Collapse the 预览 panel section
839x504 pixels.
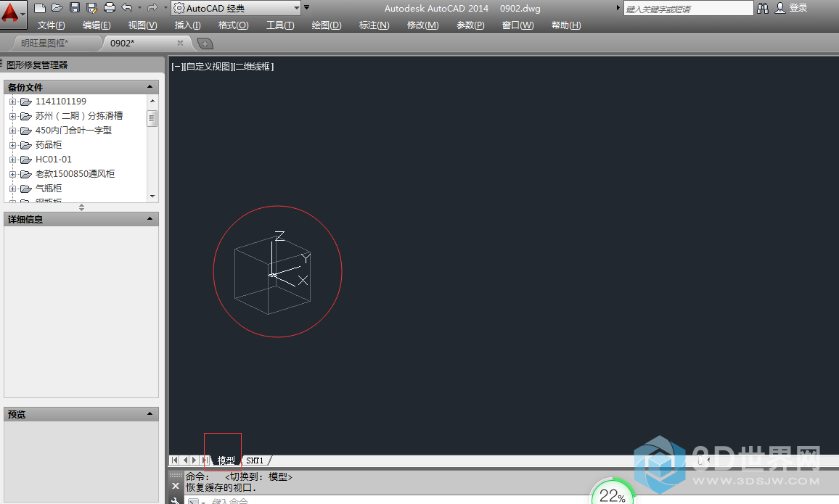click(x=150, y=413)
